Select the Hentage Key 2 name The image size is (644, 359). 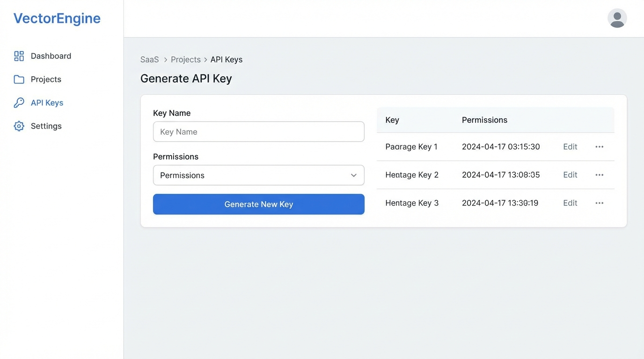[411, 175]
